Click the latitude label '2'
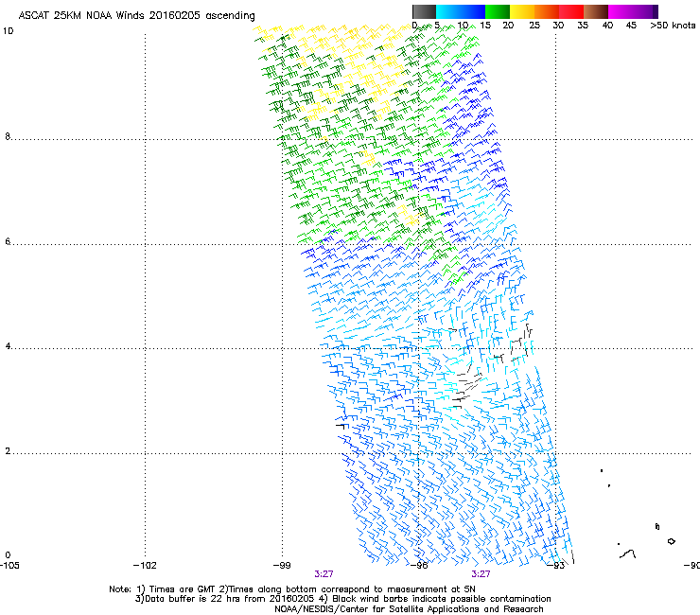700x615 pixels. (x=8, y=450)
